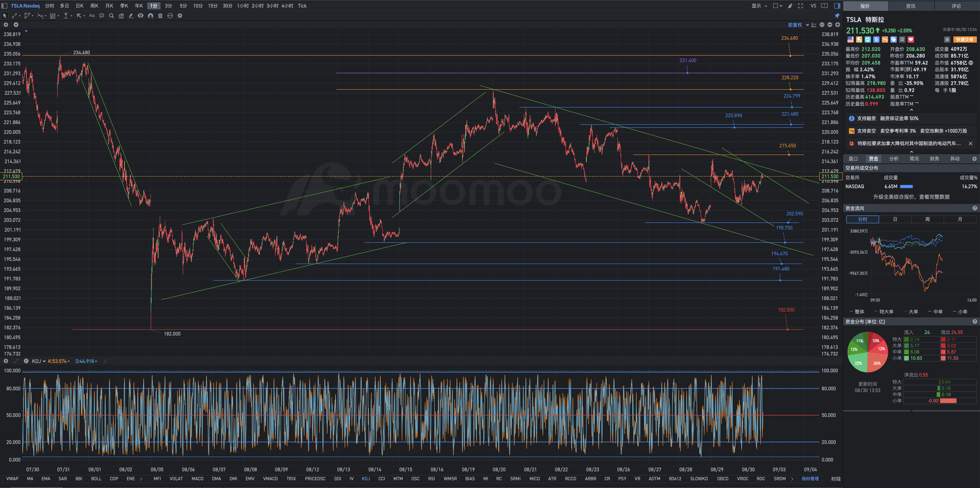This screenshot has height=488, width=980.
Task: Enter fullscreen chart mode
Action: click(801, 6)
